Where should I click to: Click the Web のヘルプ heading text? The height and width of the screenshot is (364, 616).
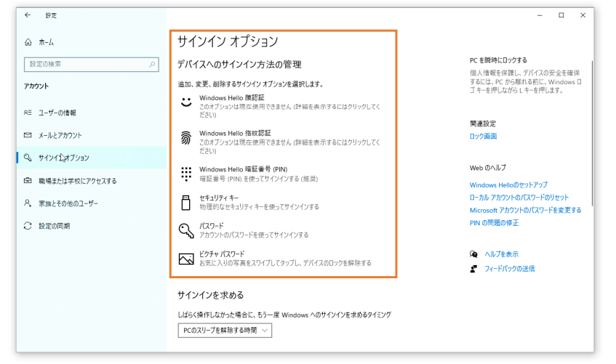coord(488,168)
